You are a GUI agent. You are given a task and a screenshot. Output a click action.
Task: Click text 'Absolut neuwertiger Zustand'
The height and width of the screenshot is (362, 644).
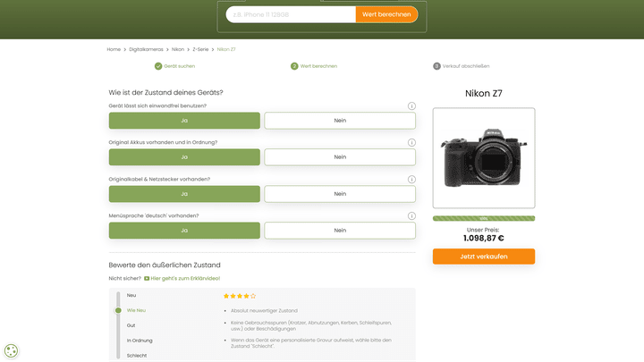click(x=264, y=311)
